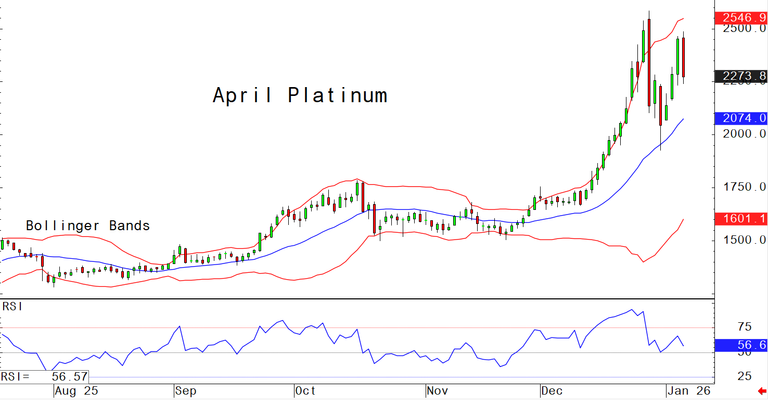Select the Nov date label
The width and height of the screenshot is (768, 400).
point(437,391)
